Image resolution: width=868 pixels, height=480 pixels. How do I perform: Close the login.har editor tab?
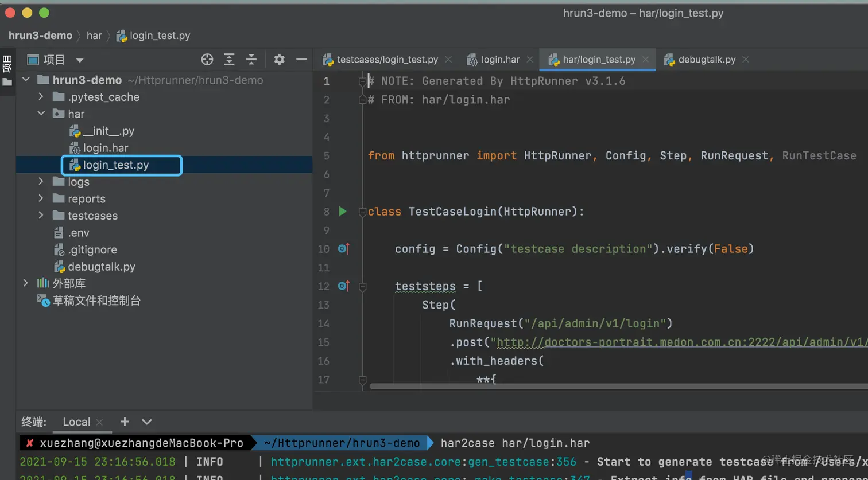(530, 59)
